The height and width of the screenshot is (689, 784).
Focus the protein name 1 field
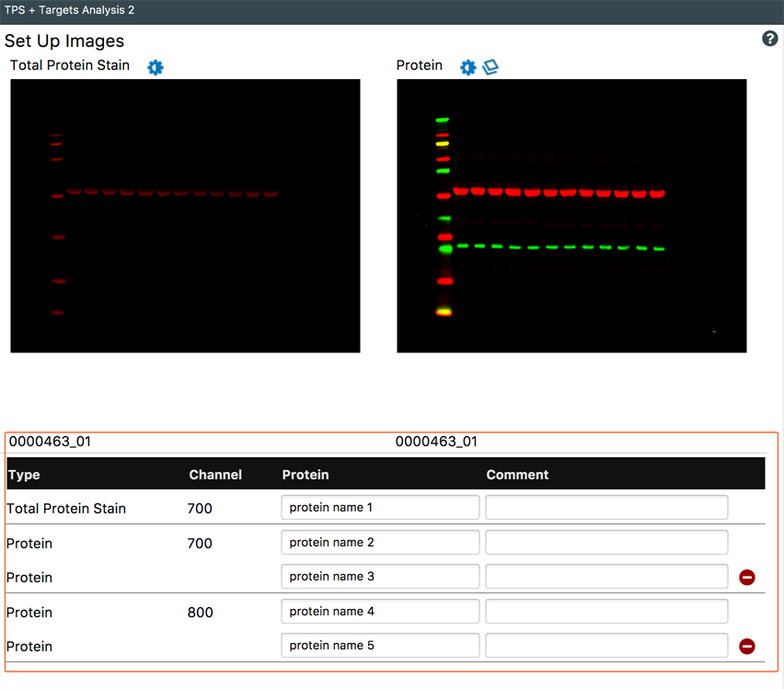coord(380,508)
